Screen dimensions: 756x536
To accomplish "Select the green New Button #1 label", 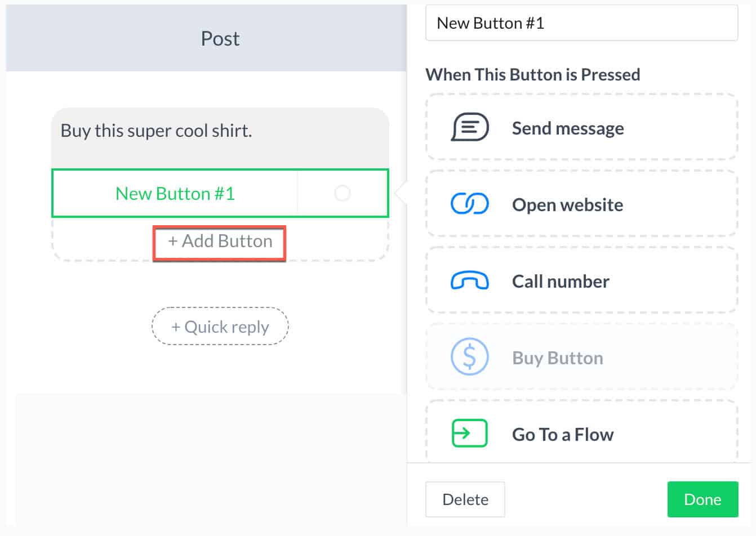I will pyautogui.click(x=175, y=193).
